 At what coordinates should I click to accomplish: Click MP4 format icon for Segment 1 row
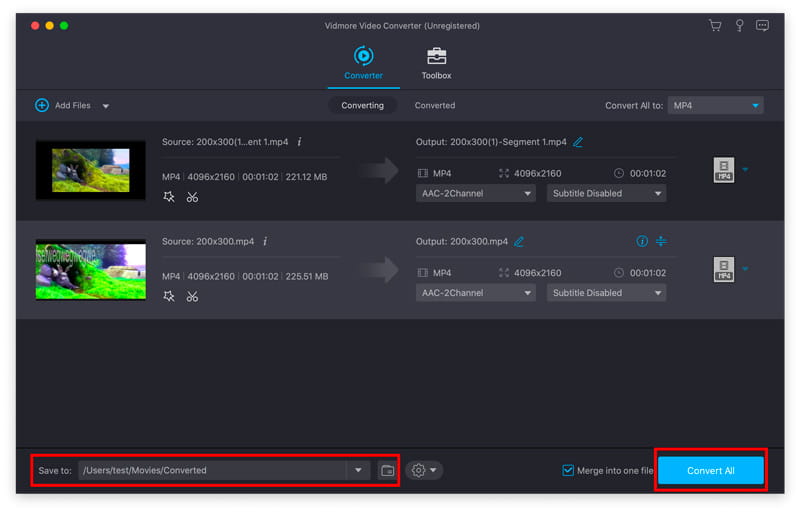point(723,170)
